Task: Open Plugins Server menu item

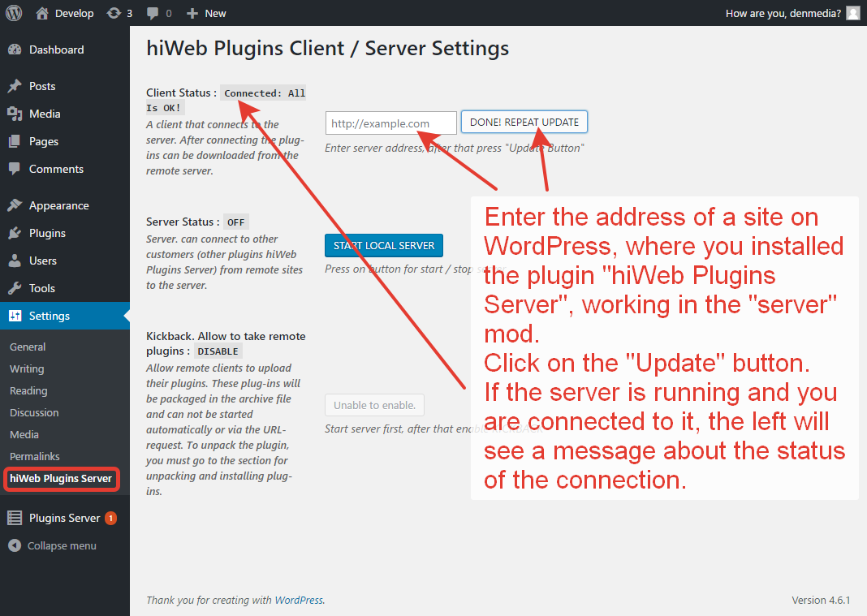Action: pyautogui.click(x=65, y=518)
